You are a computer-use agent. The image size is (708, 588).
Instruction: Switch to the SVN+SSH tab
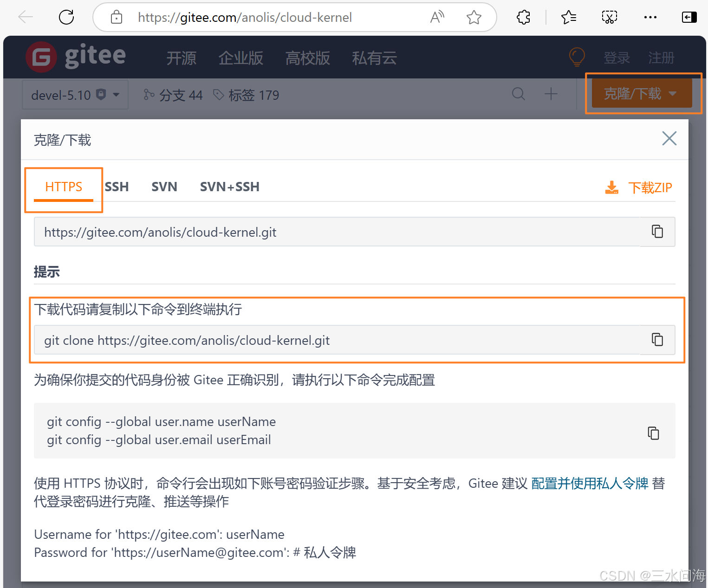230,187
